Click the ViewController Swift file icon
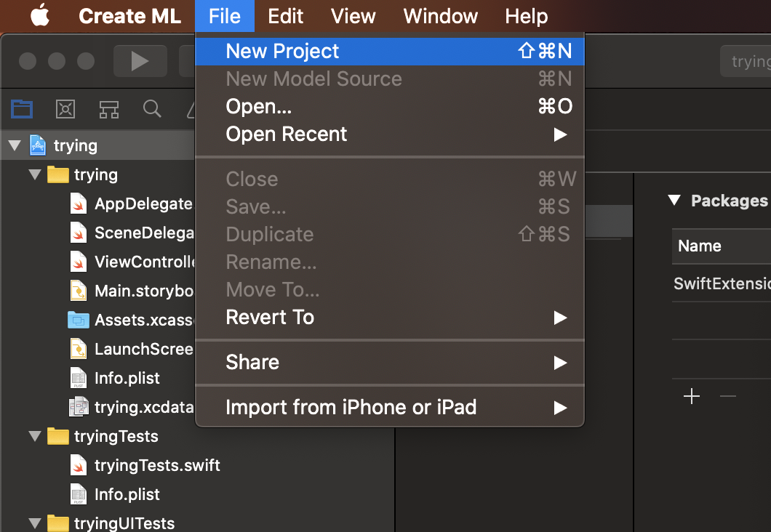771x532 pixels. pyautogui.click(x=79, y=262)
